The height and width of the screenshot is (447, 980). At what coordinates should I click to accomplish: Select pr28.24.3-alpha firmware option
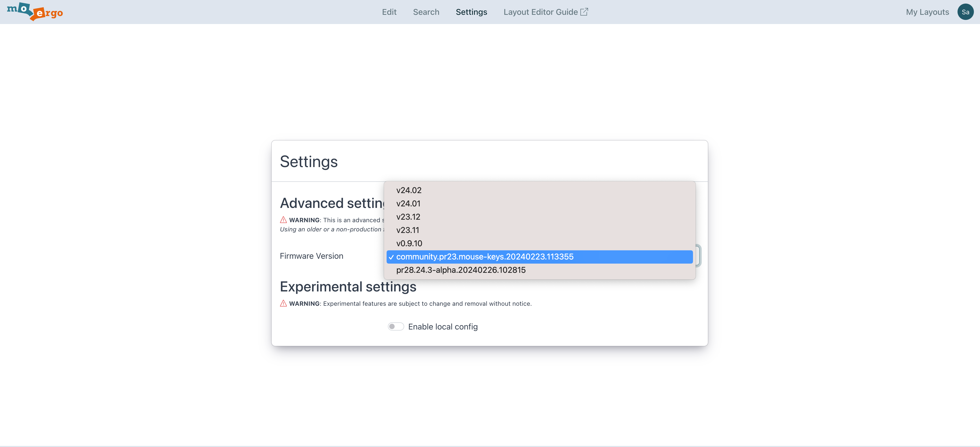point(461,270)
